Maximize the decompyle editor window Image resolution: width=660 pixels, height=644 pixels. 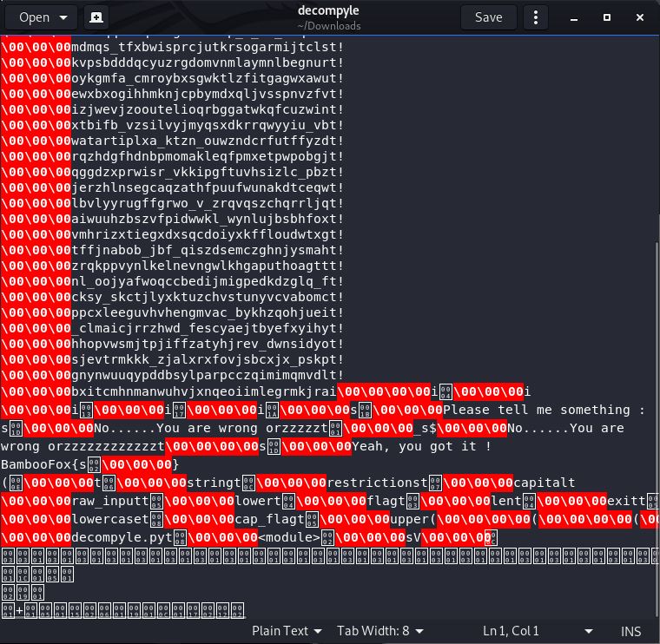[x=606, y=17]
